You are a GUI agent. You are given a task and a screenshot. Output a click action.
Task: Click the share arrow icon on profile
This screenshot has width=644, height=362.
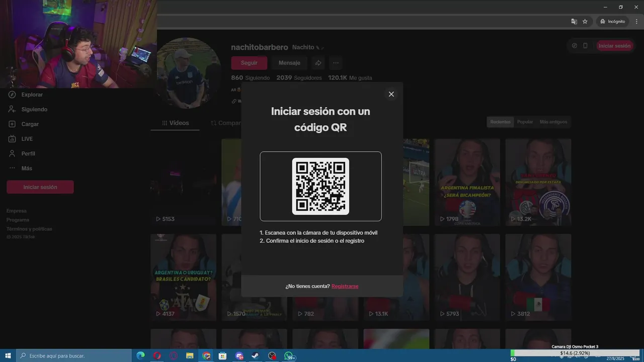click(x=318, y=63)
